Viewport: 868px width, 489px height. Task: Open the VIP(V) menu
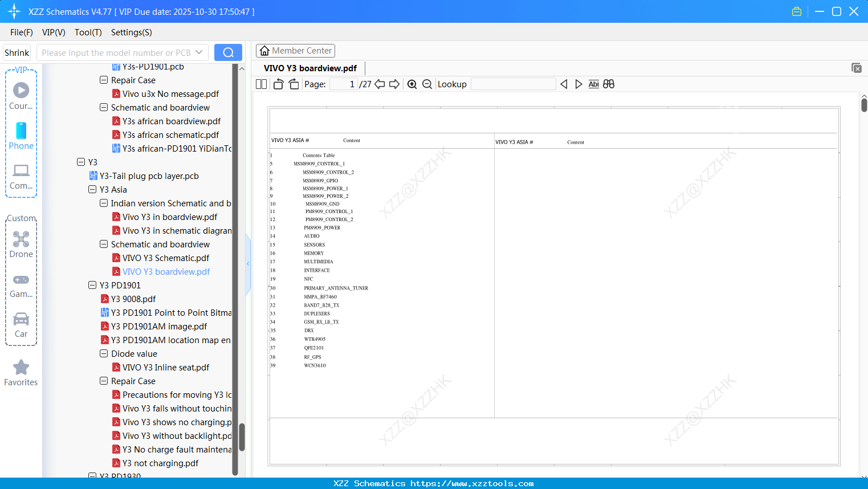pos(54,32)
